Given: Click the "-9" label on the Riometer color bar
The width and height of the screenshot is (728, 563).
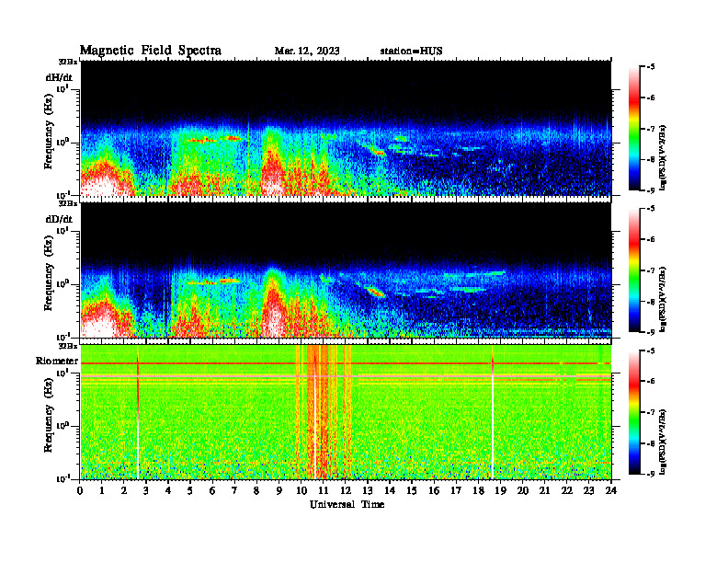Looking at the screenshot, I should pyautogui.click(x=651, y=474).
